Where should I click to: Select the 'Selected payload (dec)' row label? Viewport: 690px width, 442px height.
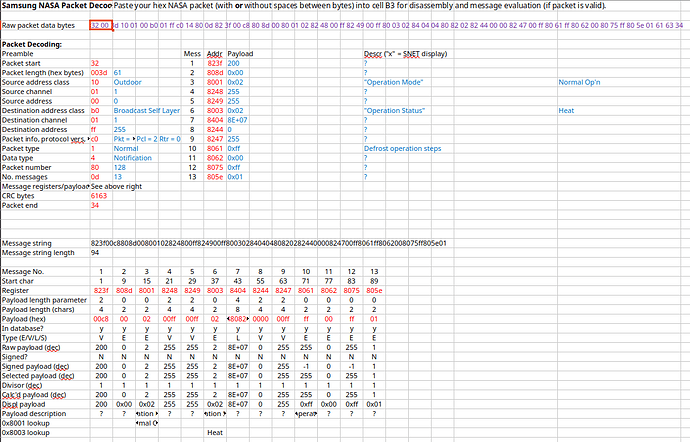[x=38, y=376]
